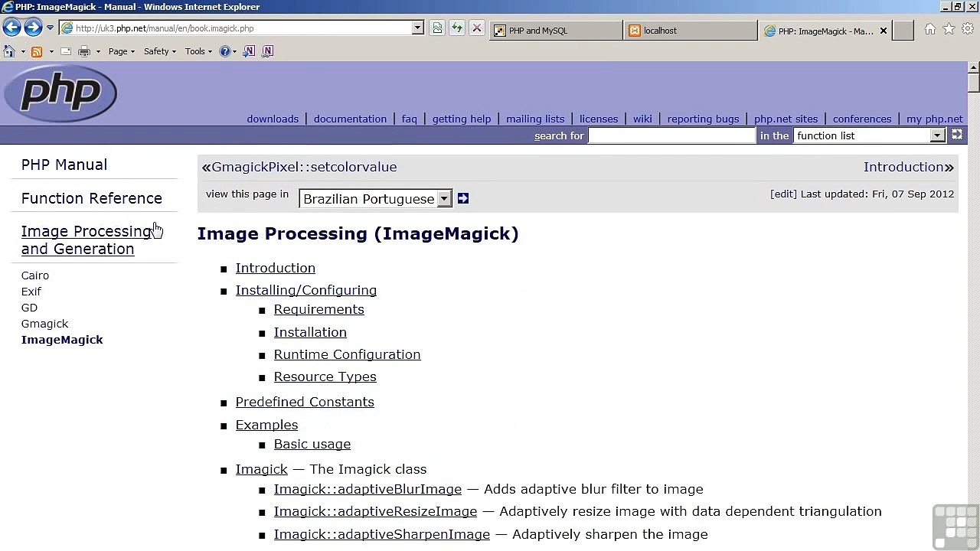Image resolution: width=980 pixels, height=551 pixels.
Task: Open the mailing lists link
Action: click(x=535, y=119)
